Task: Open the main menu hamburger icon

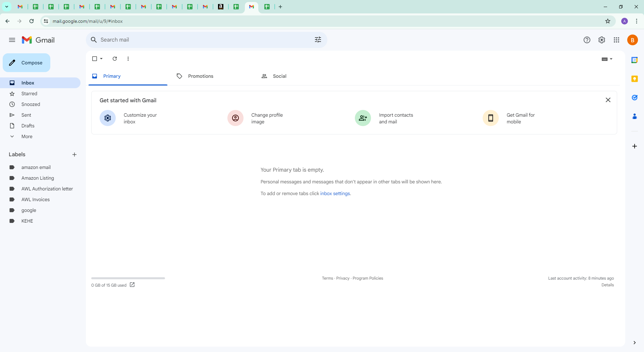Action: [12, 40]
